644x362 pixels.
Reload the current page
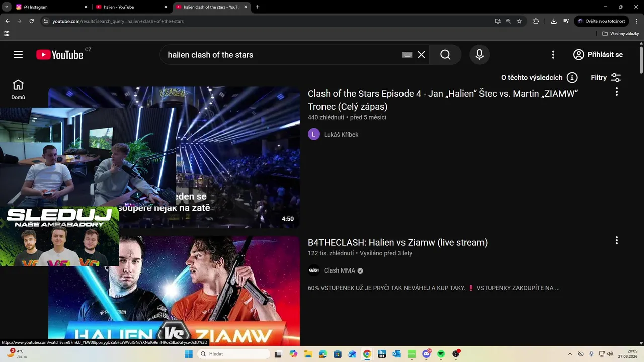click(x=31, y=21)
